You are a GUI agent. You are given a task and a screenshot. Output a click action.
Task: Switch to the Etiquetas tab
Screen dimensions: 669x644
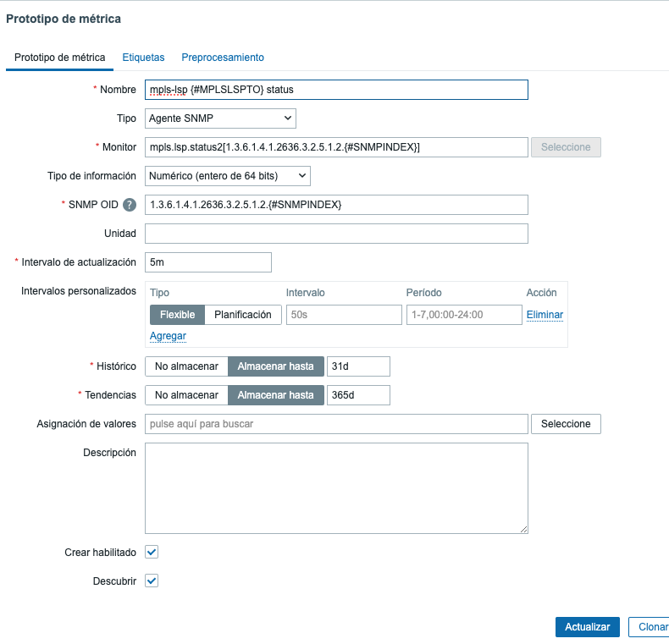click(x=143, y=58)
